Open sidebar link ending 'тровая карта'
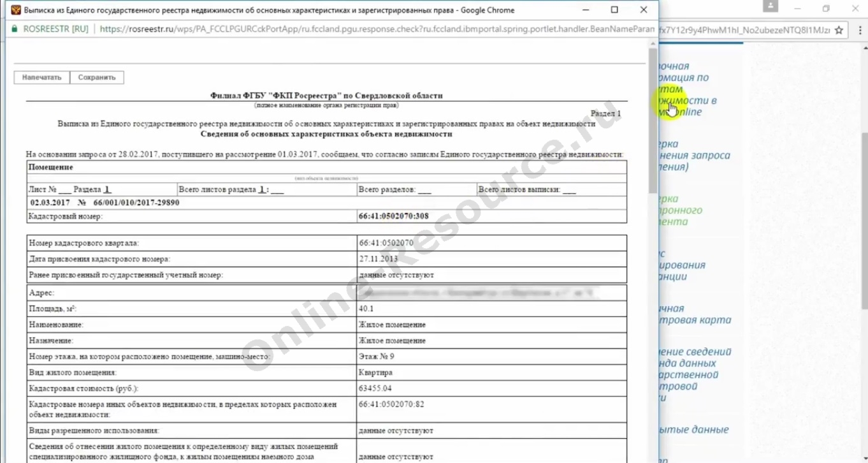This screenshot has height=463, width=868. [695, 314]
